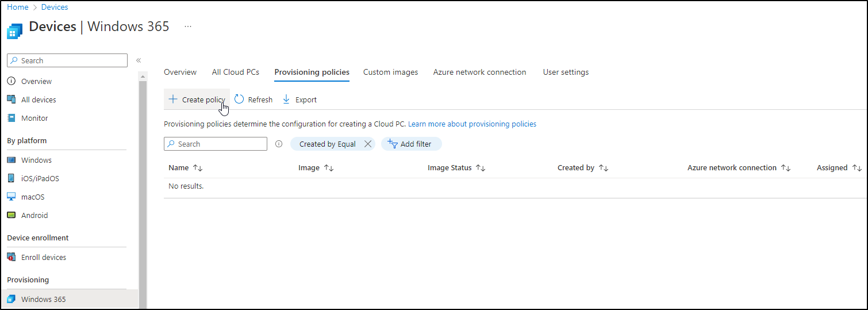Sort by Name column arrows
The height and width of the screenshot is (310, 868).
[198, 168]
